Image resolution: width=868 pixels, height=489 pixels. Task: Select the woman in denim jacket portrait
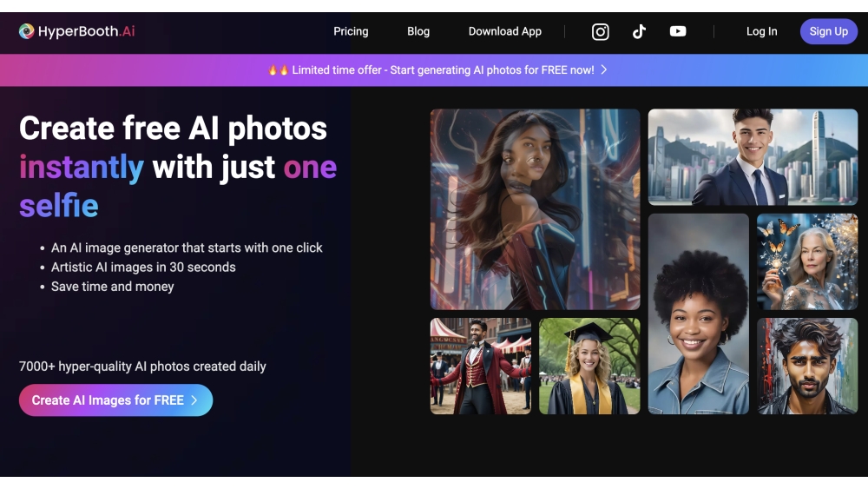pos(698,314)
